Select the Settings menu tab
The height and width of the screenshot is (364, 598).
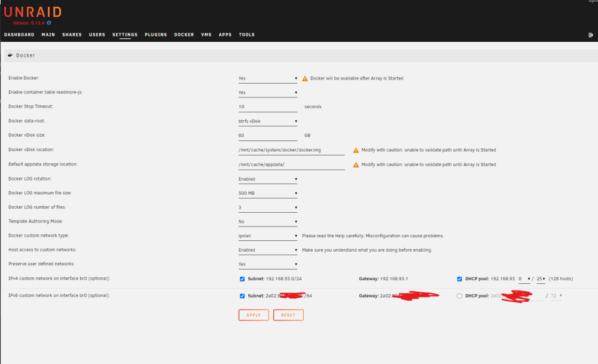tap(125, 35)
